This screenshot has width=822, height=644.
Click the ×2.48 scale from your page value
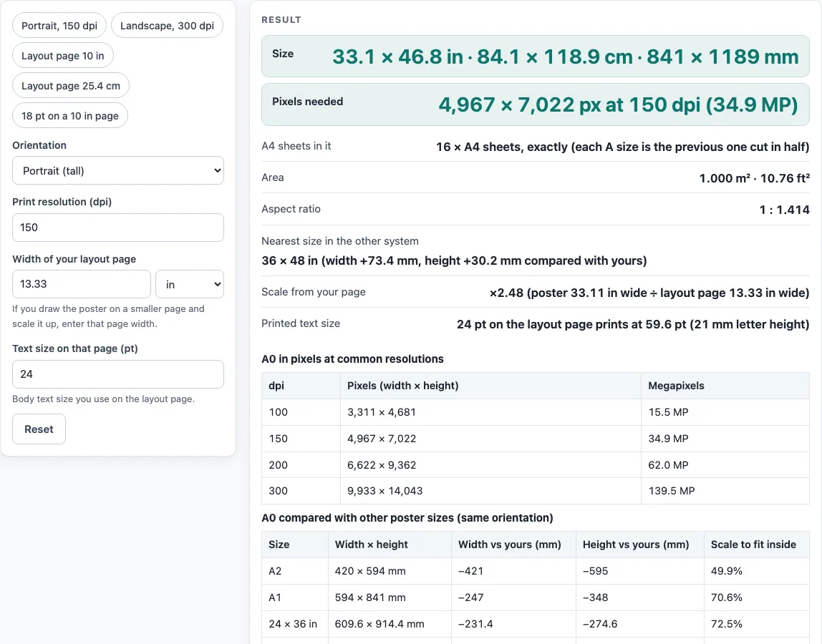(649, 293)
